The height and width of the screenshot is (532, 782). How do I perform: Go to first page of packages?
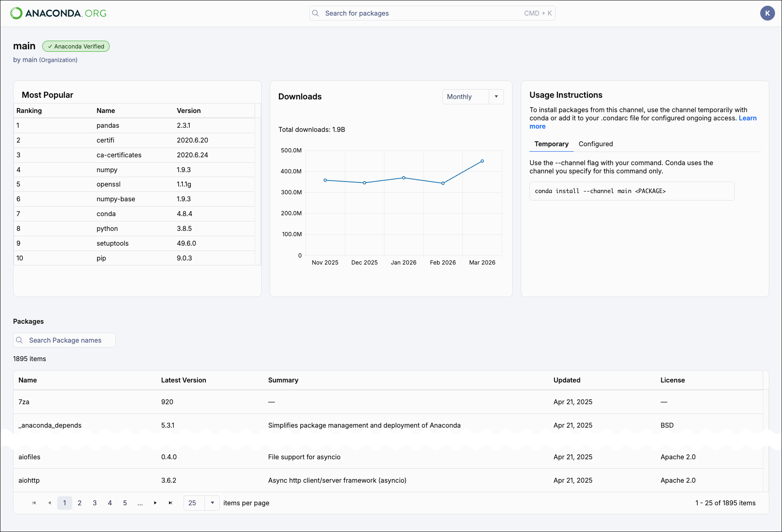tap(34, 503)
